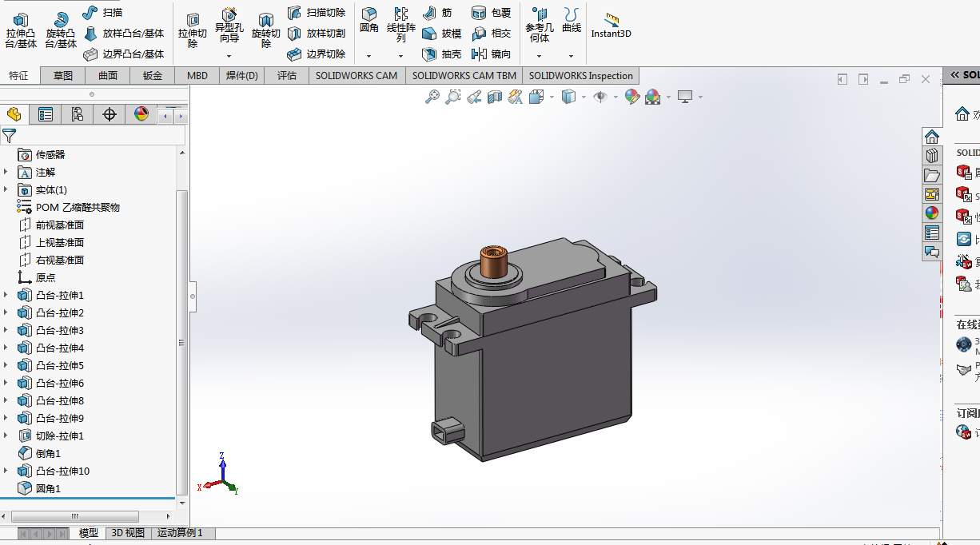Select the 抽壳 shell tool

[441, 54]
